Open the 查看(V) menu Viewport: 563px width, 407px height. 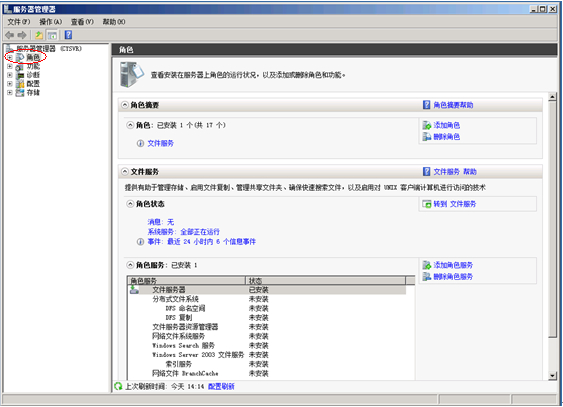point(82,22)
